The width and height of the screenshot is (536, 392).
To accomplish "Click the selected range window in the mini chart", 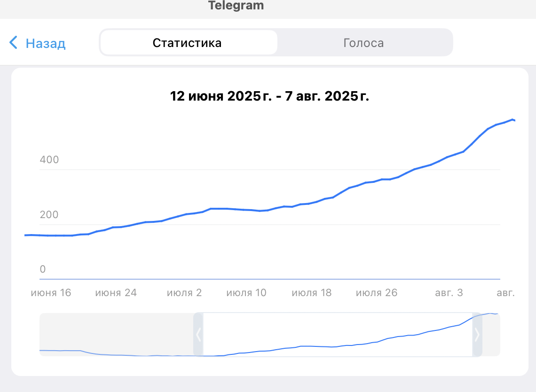I will (338, 335).
